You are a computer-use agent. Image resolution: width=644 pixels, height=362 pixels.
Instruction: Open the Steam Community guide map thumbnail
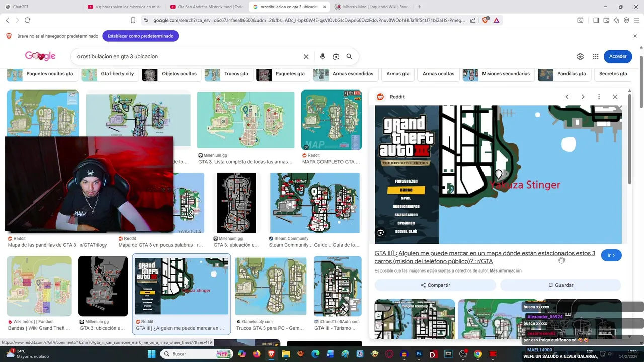pyautogui.click(x=315, y=203)
